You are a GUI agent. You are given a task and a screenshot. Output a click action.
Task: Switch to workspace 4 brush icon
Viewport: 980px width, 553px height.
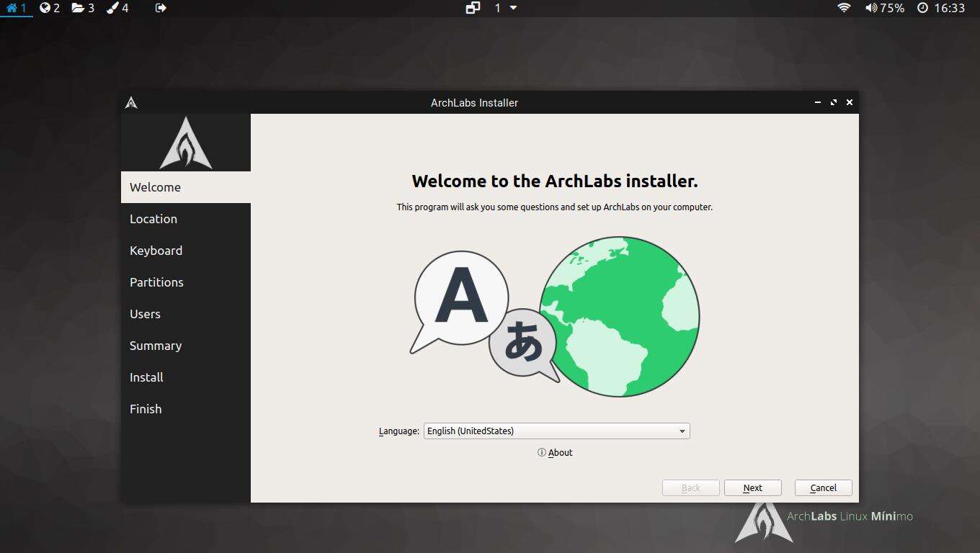coord(117,8)
